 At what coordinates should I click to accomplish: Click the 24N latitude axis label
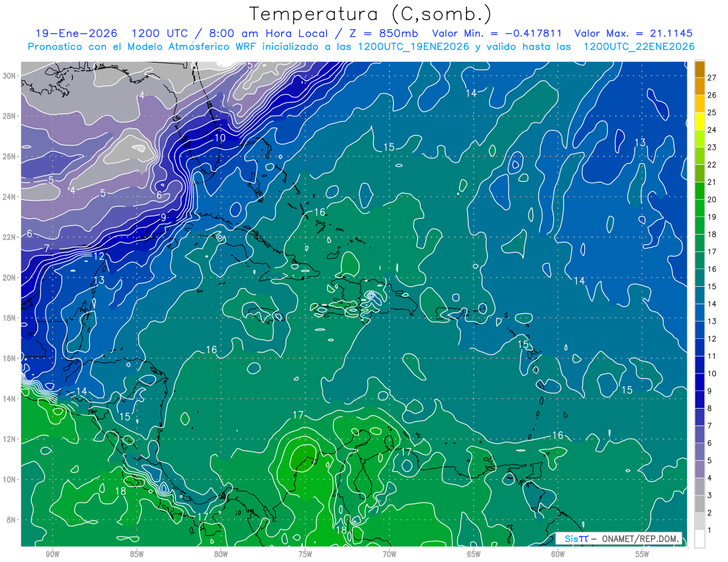(x=10, y=197)
